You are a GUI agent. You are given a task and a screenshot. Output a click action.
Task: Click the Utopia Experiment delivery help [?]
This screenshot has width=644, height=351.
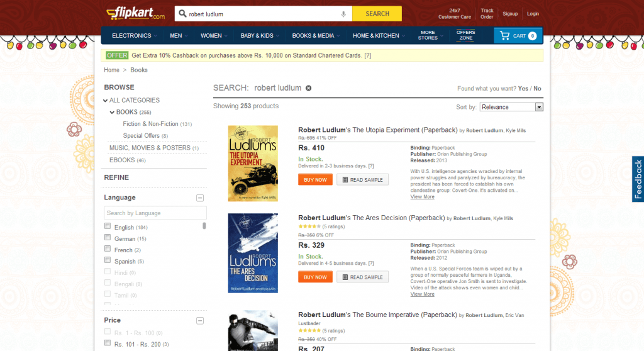pos(371,166)
